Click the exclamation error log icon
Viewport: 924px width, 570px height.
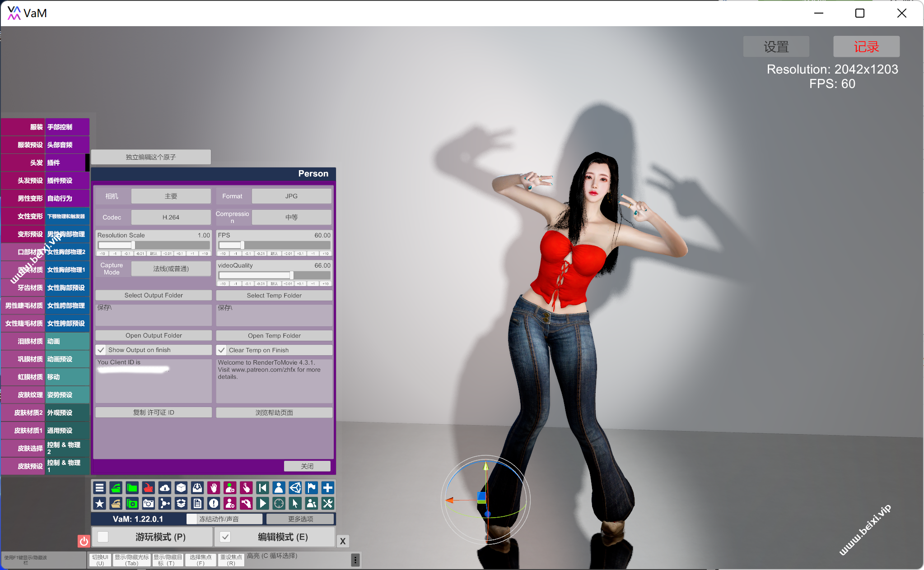tap(214, 504)
